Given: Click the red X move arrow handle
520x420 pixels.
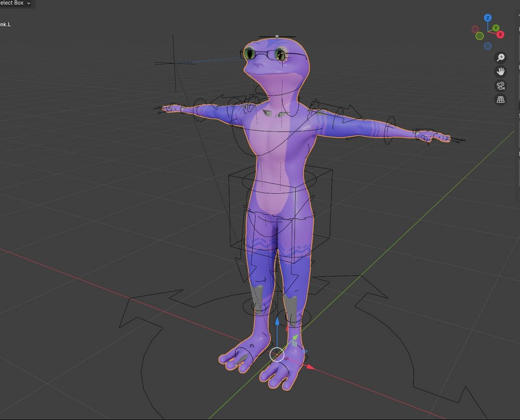Looking at the screenshot, I should click(310, 366).
